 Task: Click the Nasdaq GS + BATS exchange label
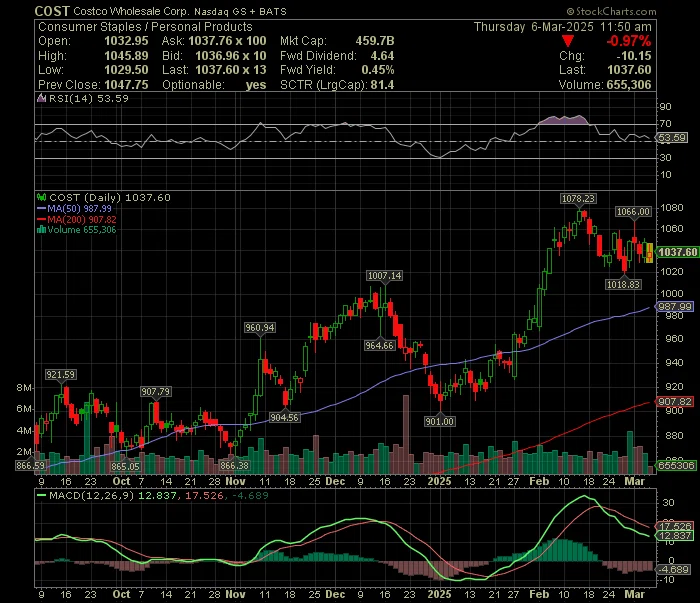pos(240,12)
